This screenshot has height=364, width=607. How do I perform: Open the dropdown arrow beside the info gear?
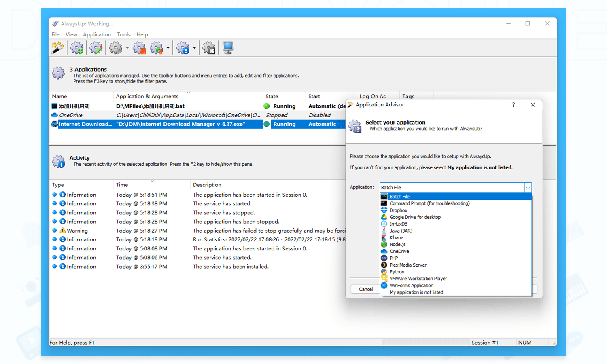point(194,48)
